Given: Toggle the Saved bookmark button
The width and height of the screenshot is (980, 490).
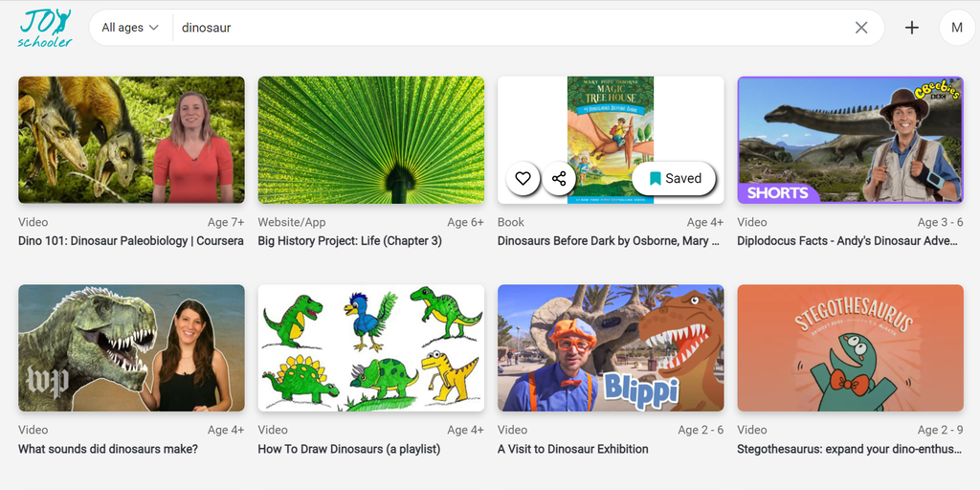Looking at the screenshot, I should (675, 179).
